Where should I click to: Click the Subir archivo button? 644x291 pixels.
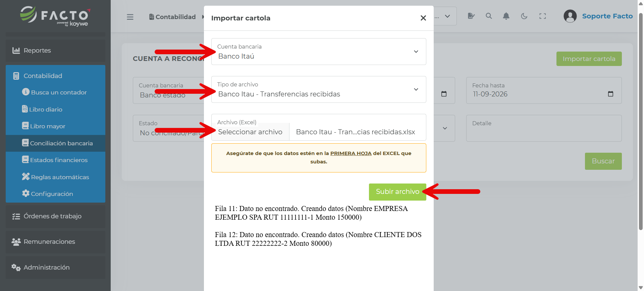(x=397, y=192)
